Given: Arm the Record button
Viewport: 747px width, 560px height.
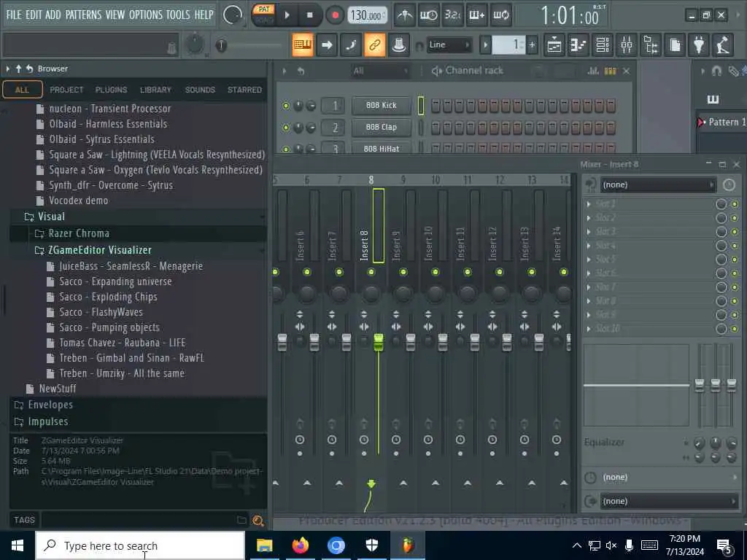Looking at the screenshot, I should 335,15.
